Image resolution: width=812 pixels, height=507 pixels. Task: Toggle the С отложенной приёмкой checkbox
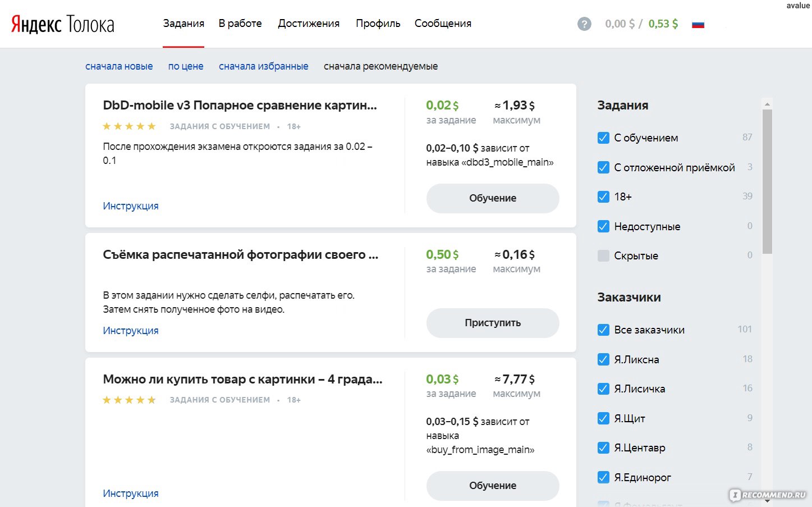point(603,167)
